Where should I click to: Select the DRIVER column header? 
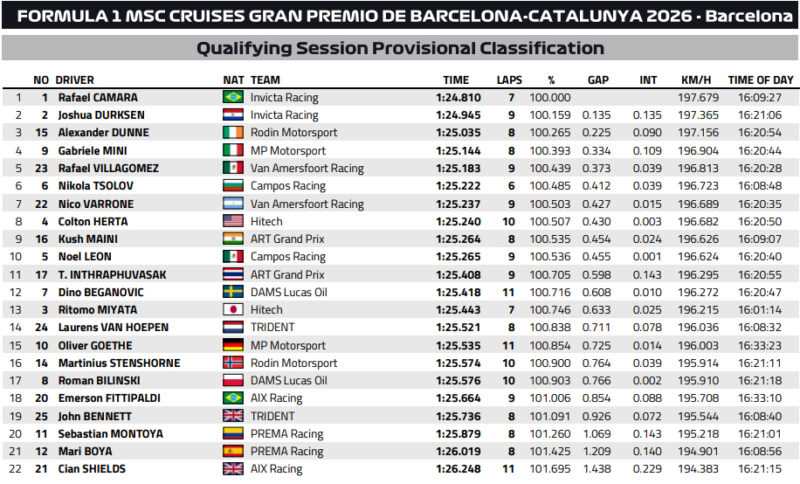pyautogui.click(x=74, y=80)
